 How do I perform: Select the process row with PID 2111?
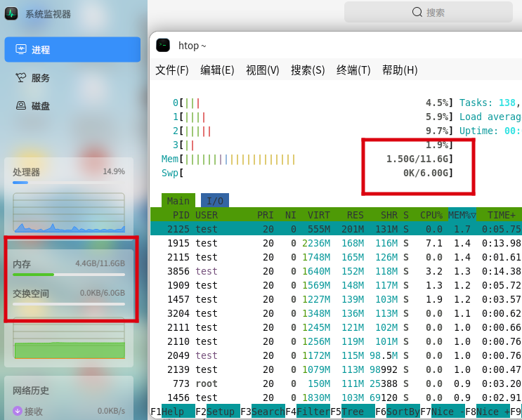[337, 327]
